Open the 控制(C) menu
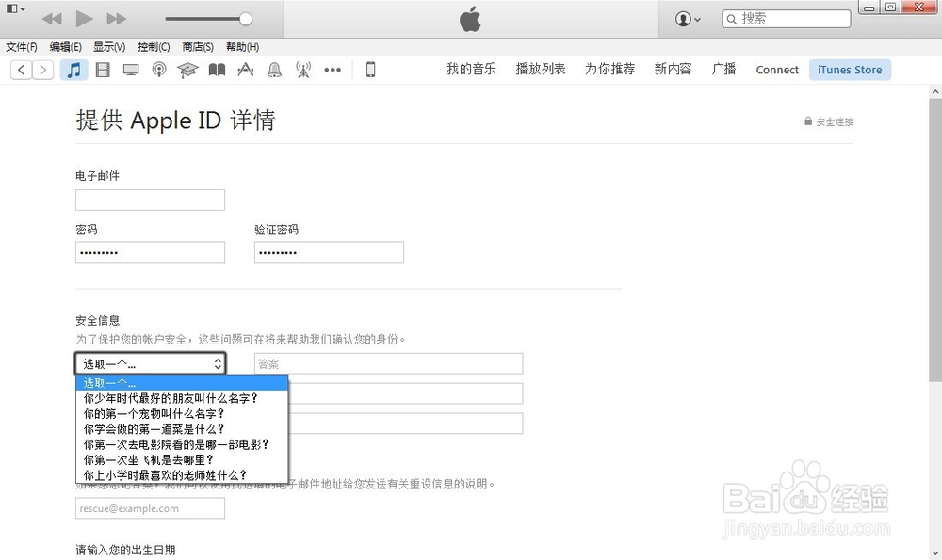Screen dimensions: 942x560 [154, 47]
